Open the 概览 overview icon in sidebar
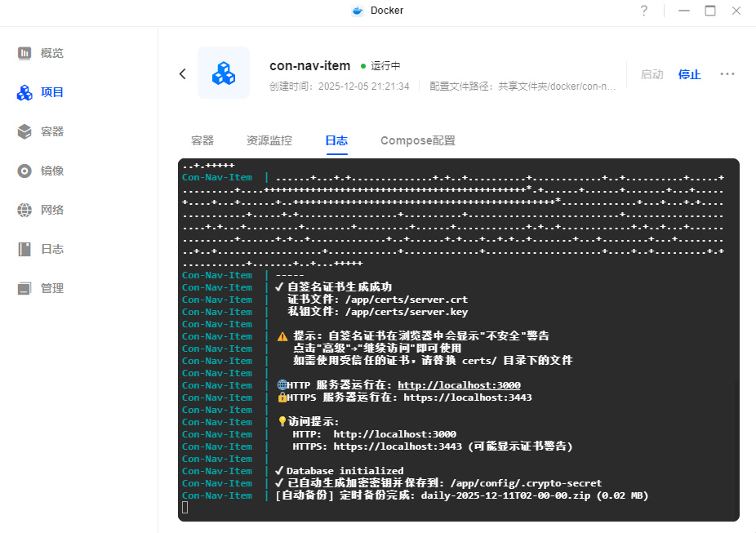 pos(24,53)
